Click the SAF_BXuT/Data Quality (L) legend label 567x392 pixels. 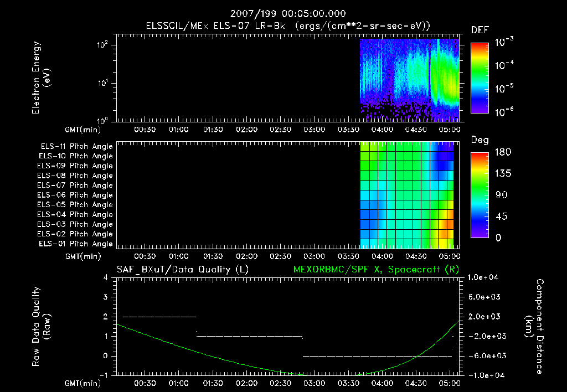[x=183, y=270]
